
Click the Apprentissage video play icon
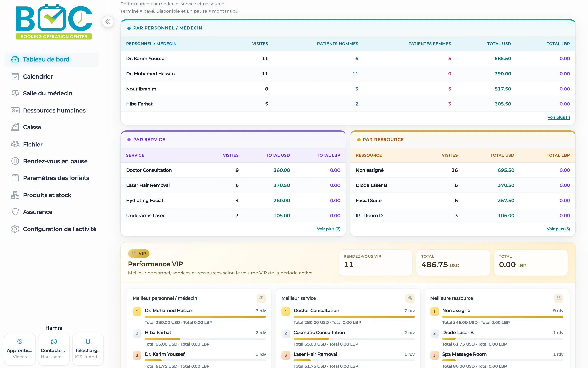[x=20, y=341]
